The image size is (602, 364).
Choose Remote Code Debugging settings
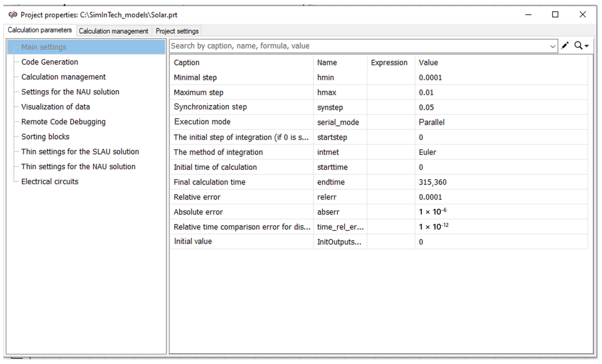tap(63, 122)
